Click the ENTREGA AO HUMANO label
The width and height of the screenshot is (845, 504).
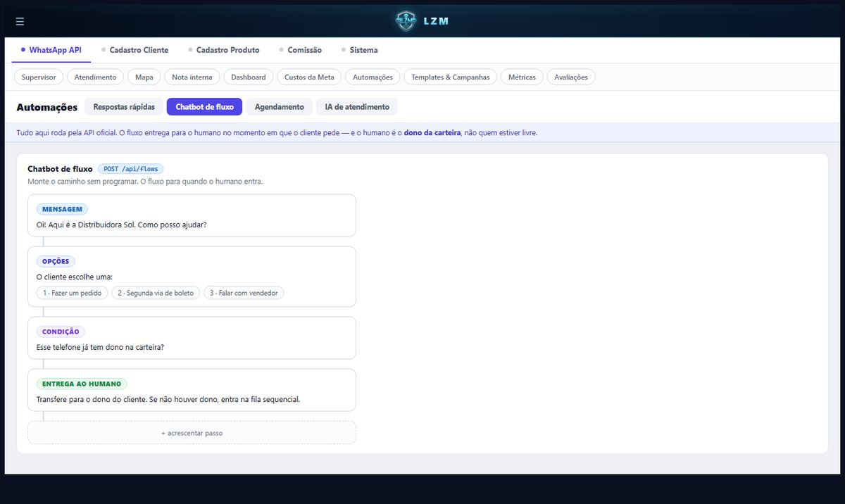pyautogui.click(x=82, y=384)
